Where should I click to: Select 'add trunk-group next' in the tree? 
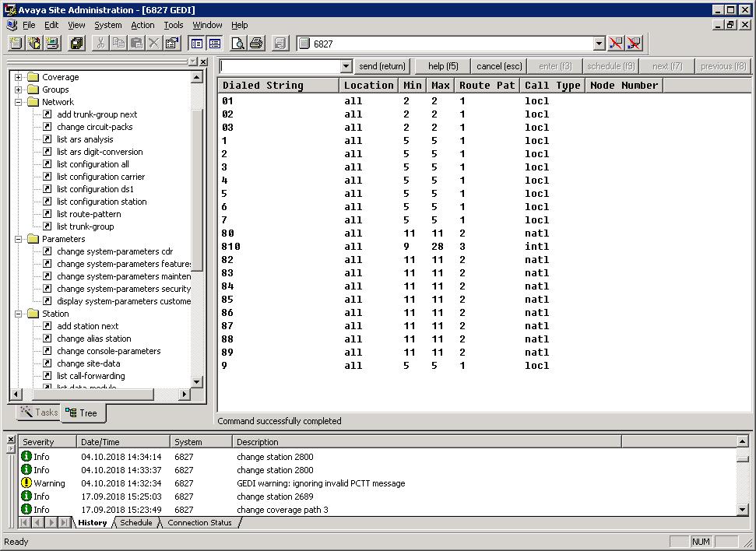click(x=97, y=114)
